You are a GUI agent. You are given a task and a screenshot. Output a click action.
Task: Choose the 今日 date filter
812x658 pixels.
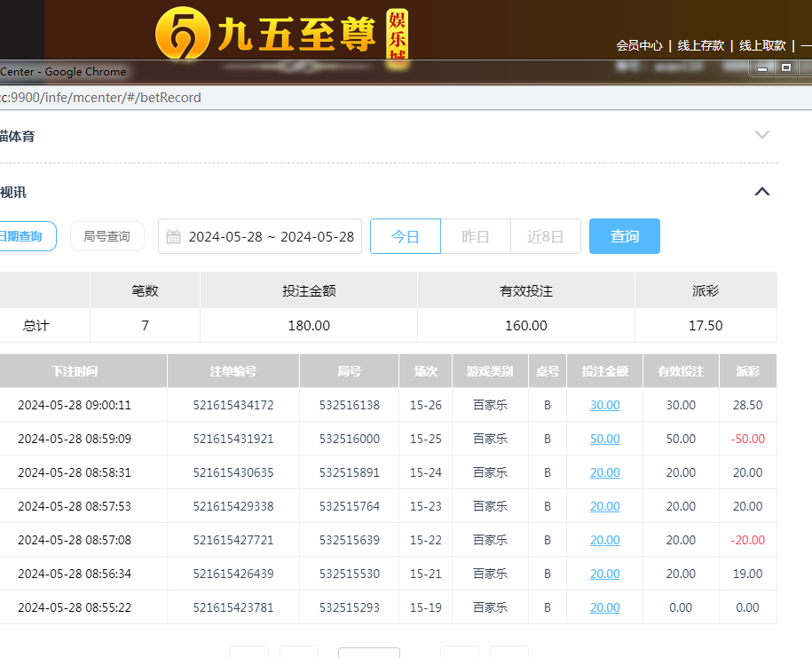pyautogui.click(x=405, y=237)
